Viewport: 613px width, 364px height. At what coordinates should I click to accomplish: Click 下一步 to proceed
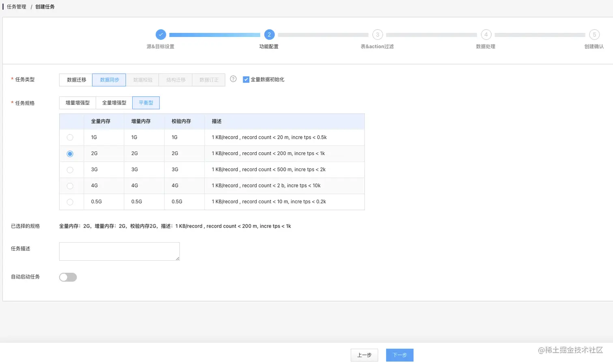[x=399, y=355]
